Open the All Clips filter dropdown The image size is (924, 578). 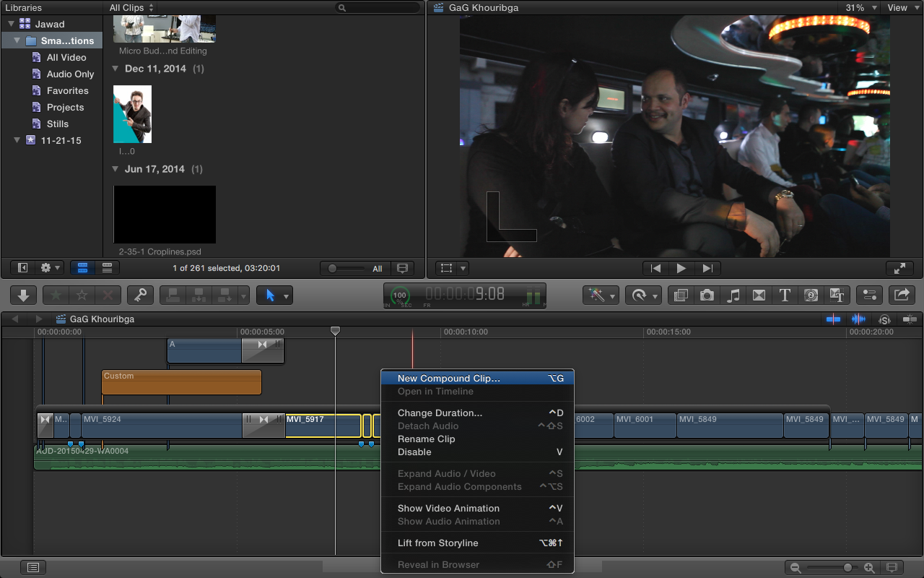131,8
